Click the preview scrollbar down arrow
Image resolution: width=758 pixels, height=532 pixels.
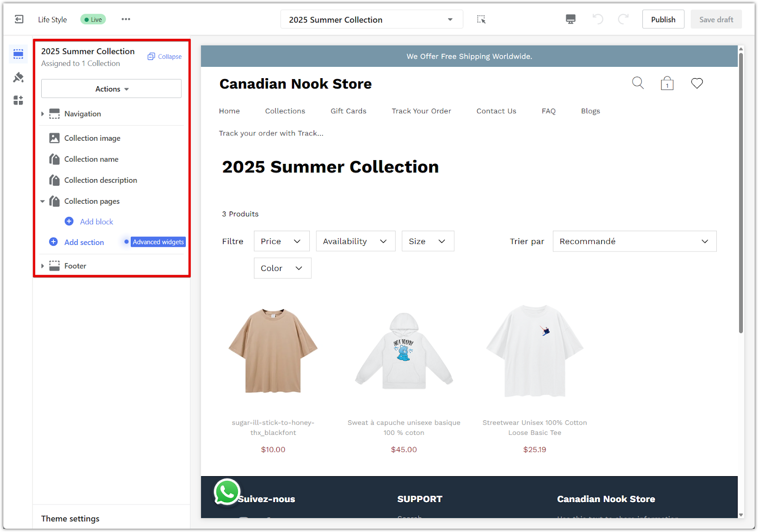click(x=741, y=515)
